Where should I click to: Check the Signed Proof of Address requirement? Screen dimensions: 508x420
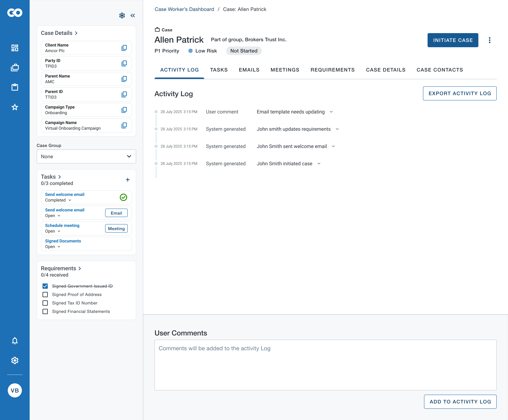click(45, 295)
